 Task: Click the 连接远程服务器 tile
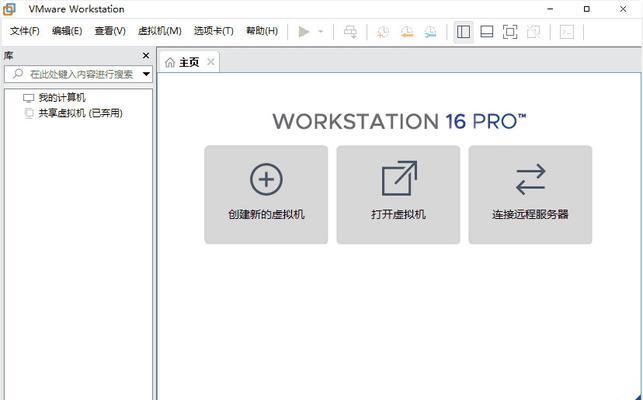point(530,195)
